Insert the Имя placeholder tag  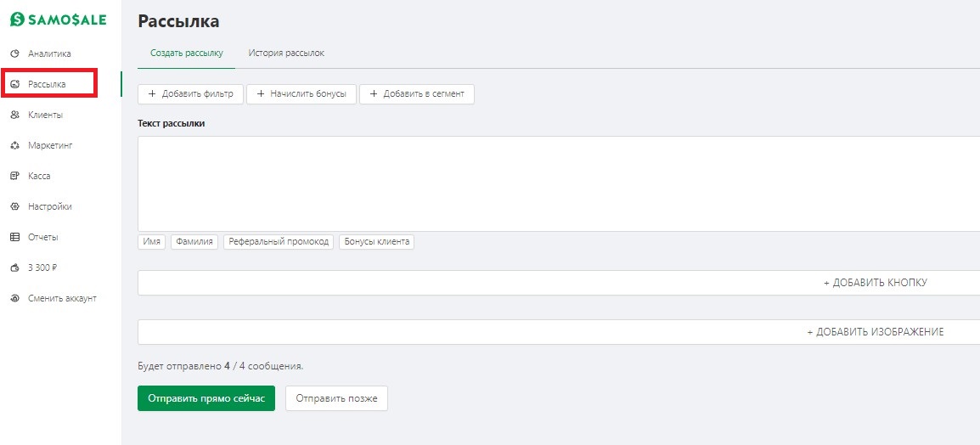(152, 242)
